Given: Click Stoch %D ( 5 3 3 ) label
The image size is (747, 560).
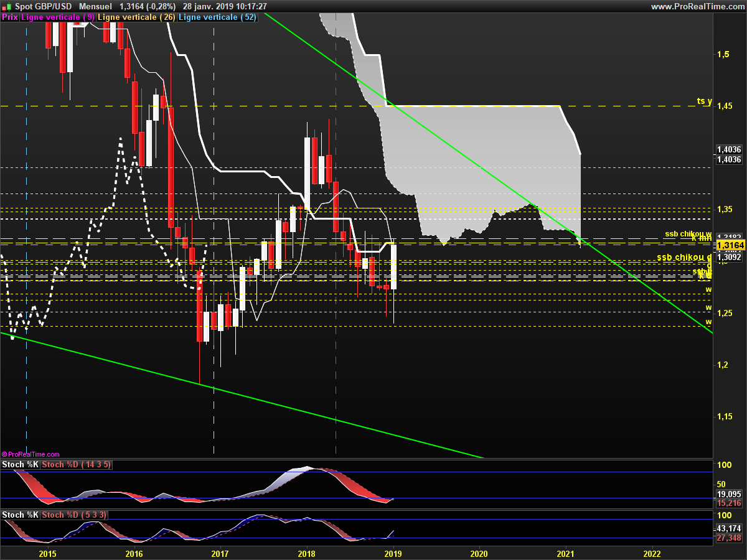Looking at the screenshot, I should 74,515.
